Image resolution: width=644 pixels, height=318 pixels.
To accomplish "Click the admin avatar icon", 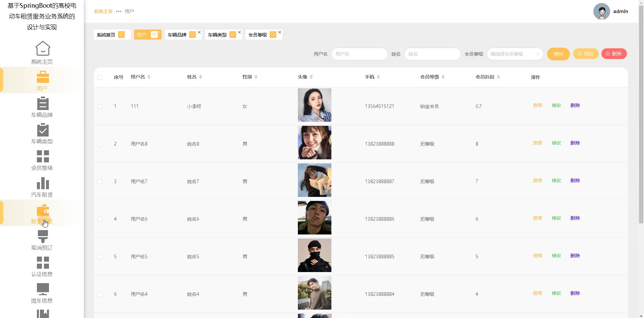I will coord(601,11).
